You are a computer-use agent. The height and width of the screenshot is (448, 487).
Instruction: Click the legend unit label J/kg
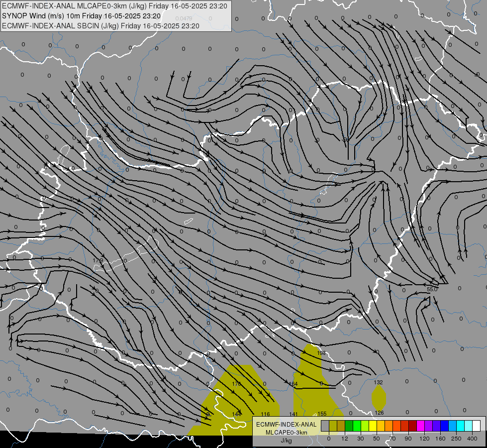[x=286, y=441]
